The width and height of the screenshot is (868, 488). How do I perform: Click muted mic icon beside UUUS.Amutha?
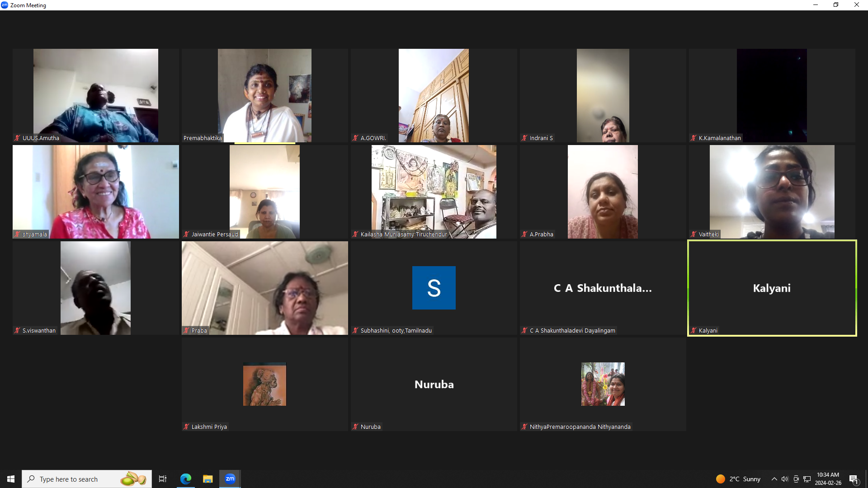17,138
